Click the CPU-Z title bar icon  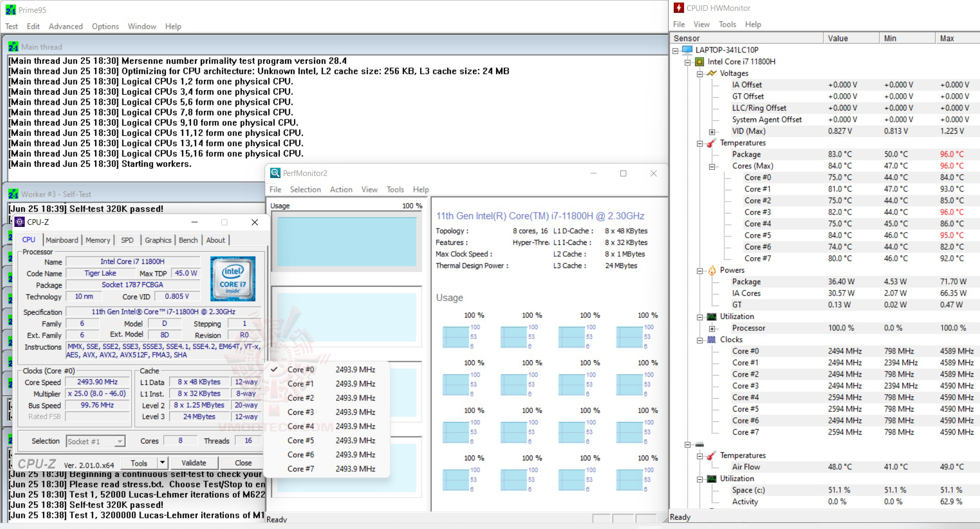pyautogui.click(x=20, y=222)
